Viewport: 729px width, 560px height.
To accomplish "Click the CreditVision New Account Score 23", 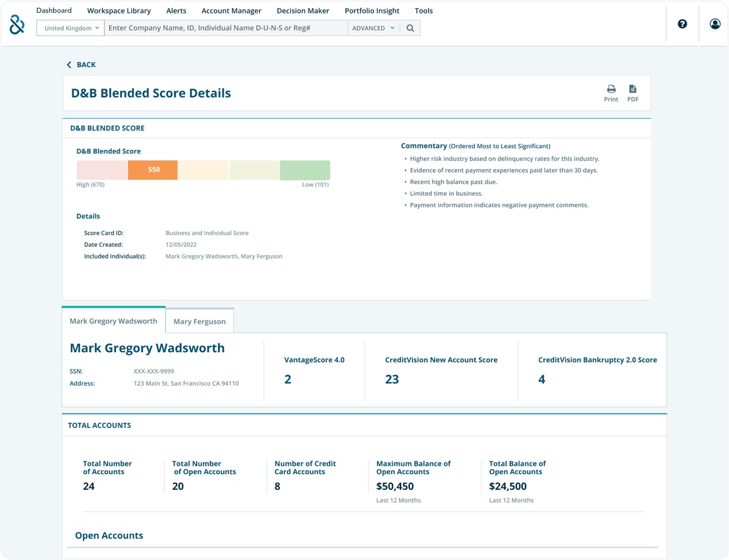I will [392, 379].
